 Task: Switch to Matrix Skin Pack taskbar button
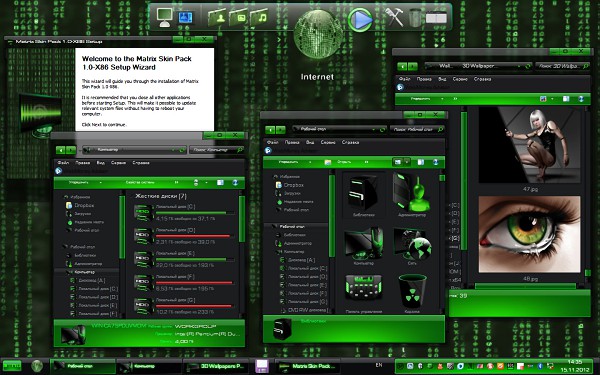[308, 367]
